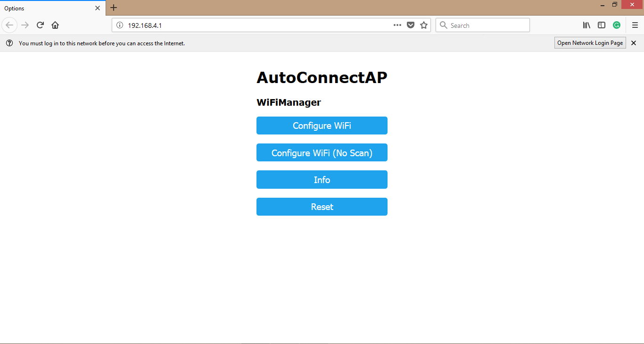644x344 pixels.
Task: Bookmark this page with the star icon
Action: [x=423, y=25]
